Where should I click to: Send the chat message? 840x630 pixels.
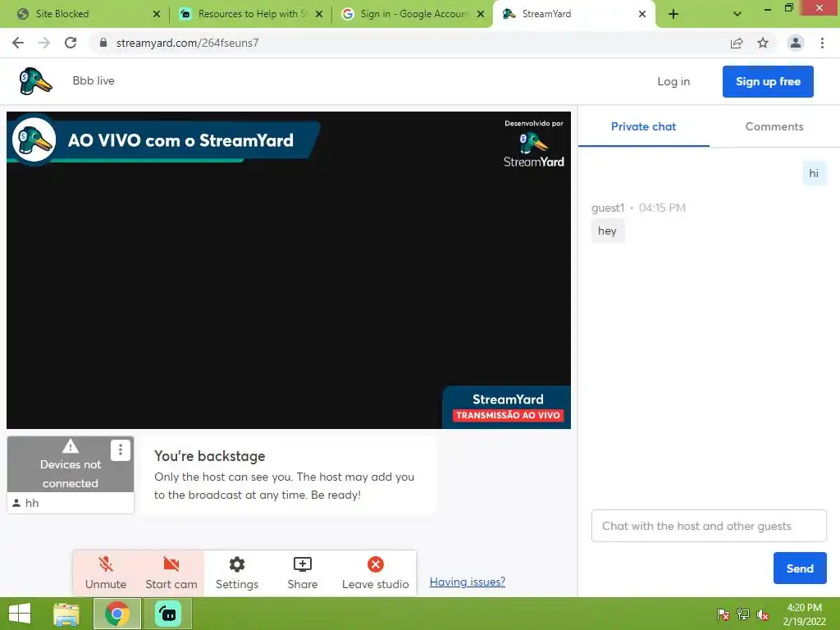[x=800, y=568]
